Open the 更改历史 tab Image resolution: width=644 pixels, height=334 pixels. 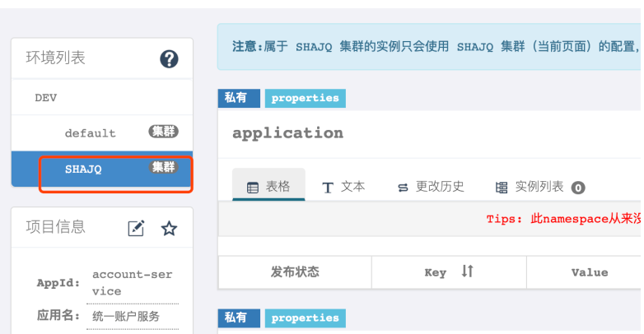[x=430, y=187]
